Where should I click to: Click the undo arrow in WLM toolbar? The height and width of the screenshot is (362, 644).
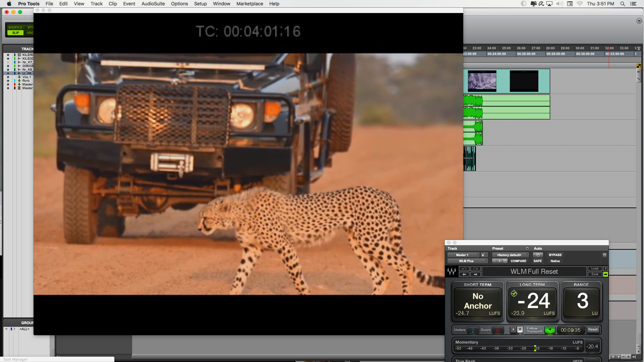click(x=464, y=268)
